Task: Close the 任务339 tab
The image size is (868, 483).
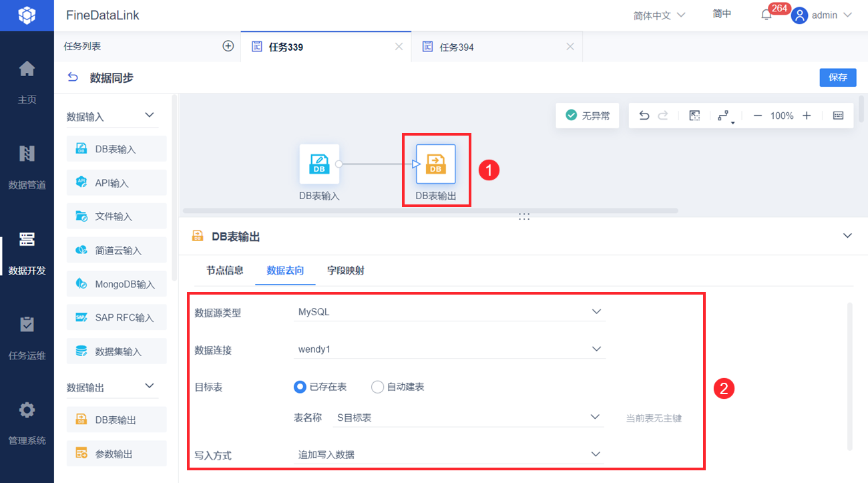Action: coord(399,47)
